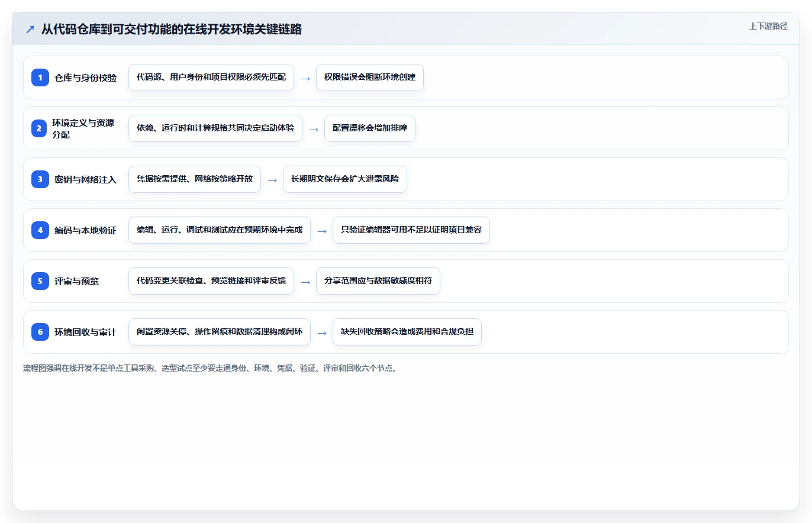
Task: Click the arrow before 分享范围应与数据敏感度相符
Action: click(305, 282)
